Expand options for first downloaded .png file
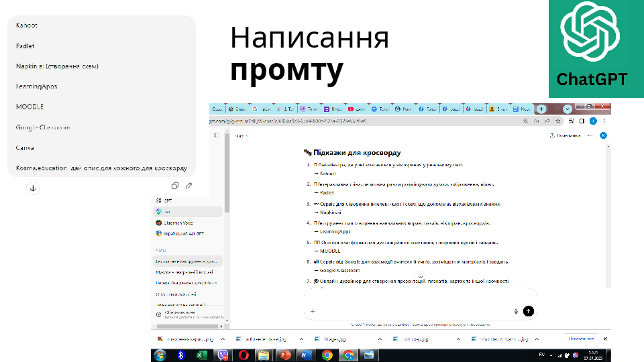 (223, 339)
